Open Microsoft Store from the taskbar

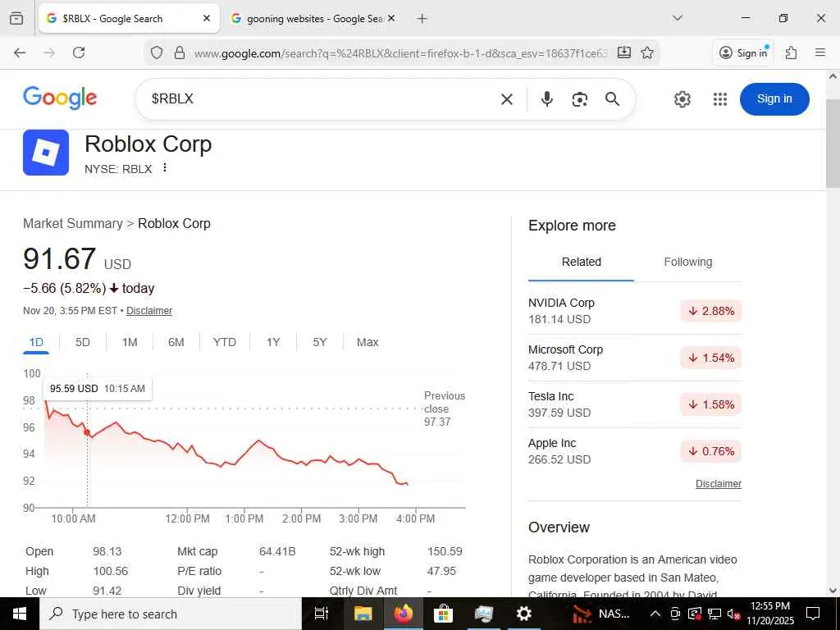443,614
